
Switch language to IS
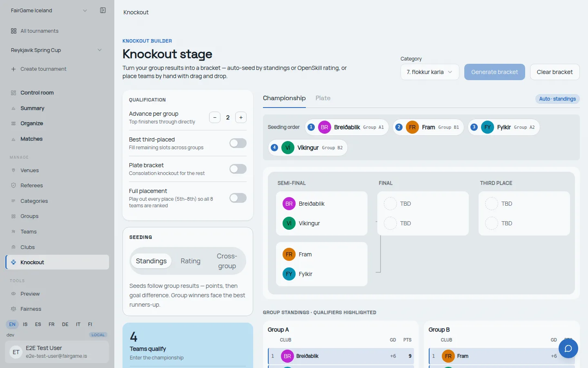pyautogui.click(x=25, y=324)
